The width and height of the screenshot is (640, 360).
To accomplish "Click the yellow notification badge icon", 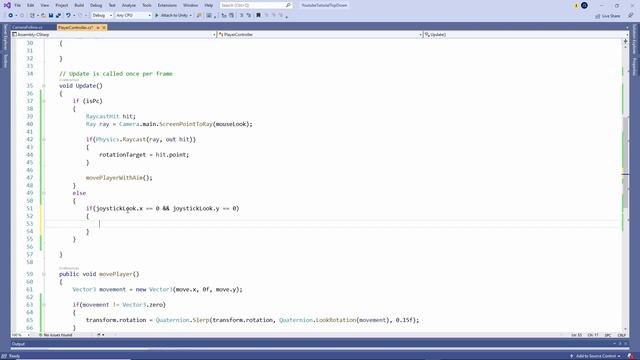I will point(576,5).
